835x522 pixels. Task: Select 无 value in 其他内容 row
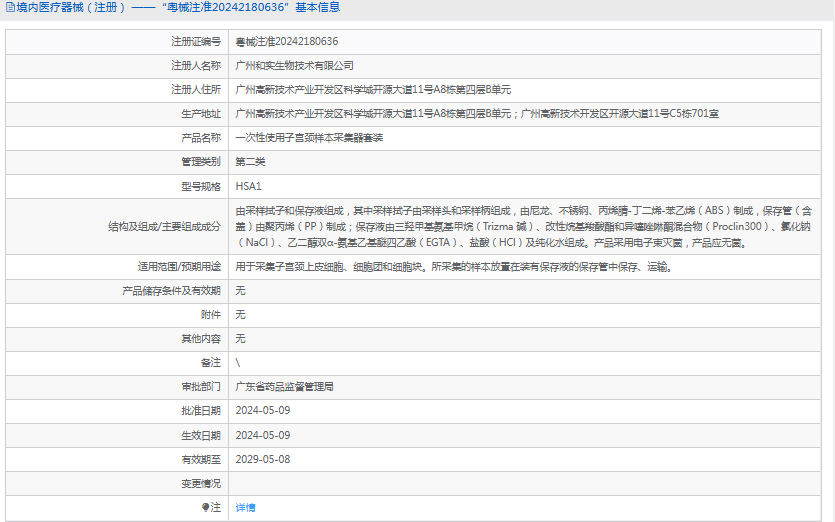(241, 338)
